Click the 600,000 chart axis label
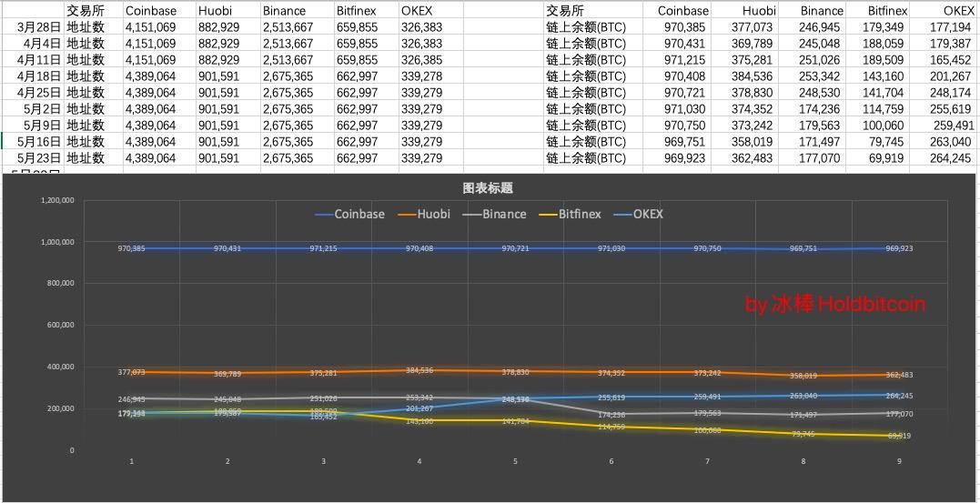Viewport: 980px width, 503px height. [61, 325]
